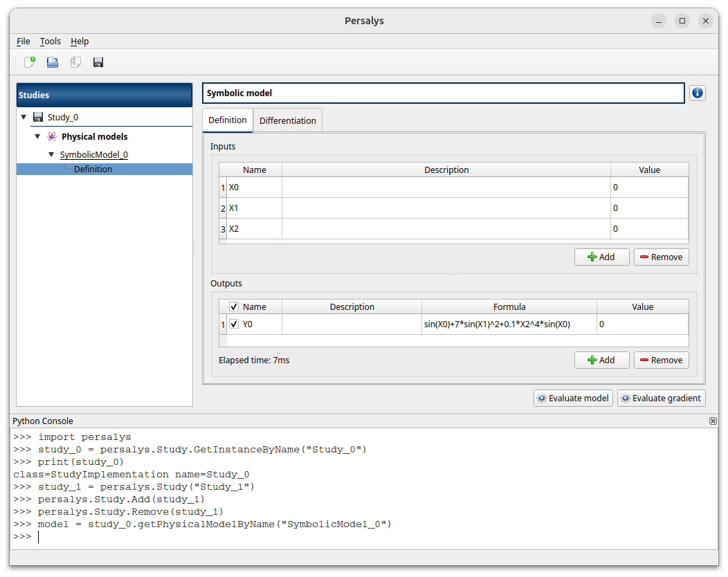The height and width of the screenshot is (577, 728).
Task: Select the Definition item in tree
Action: point(93,169)
